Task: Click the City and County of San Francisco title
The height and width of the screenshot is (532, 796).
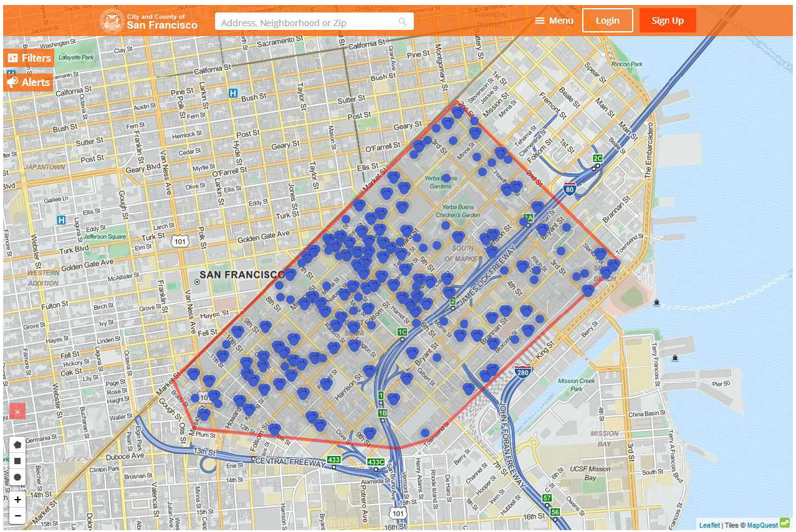Action: coord(162,21)
